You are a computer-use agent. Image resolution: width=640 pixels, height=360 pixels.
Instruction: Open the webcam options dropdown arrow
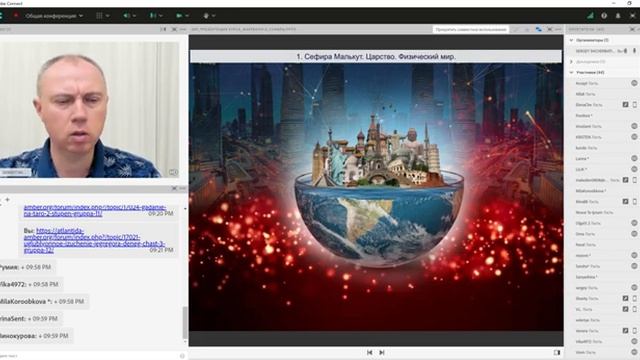pyautogui.click(x=187, y=16)
